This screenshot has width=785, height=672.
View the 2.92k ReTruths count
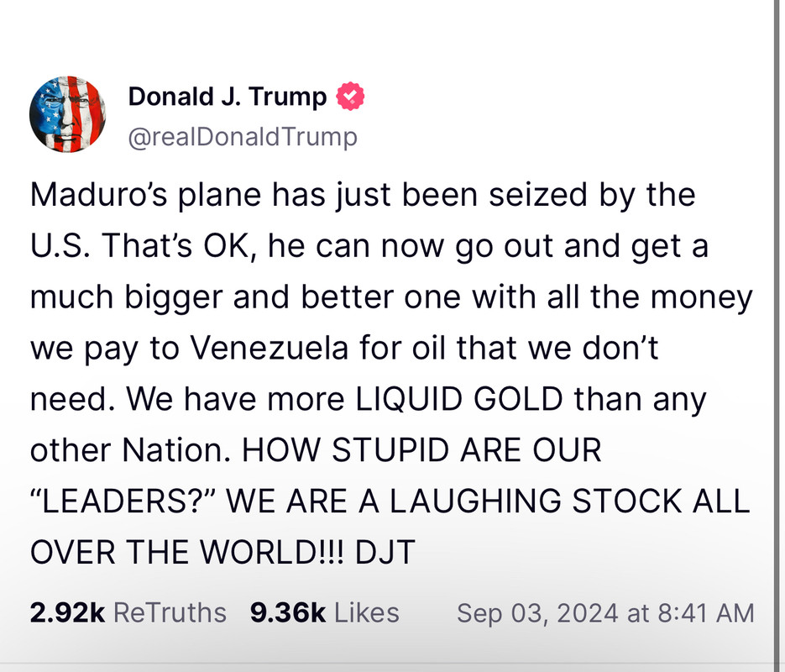(68, 612)
